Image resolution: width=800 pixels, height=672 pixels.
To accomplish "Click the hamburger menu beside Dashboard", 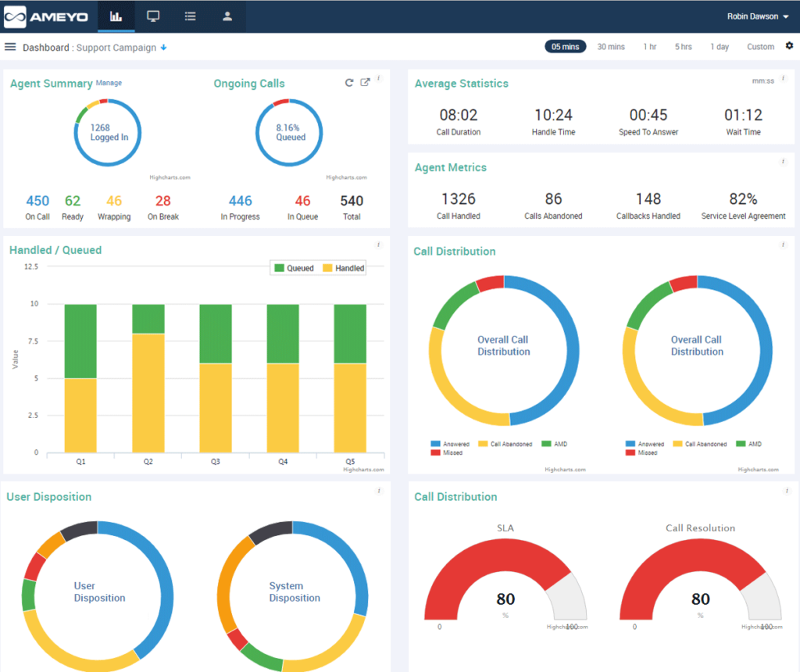I will pyautogui.click(x=10, y=46).
